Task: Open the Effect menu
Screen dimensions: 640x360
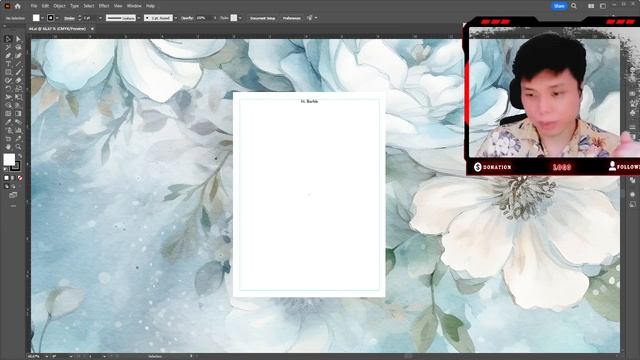Action: [x=104, y=6]
